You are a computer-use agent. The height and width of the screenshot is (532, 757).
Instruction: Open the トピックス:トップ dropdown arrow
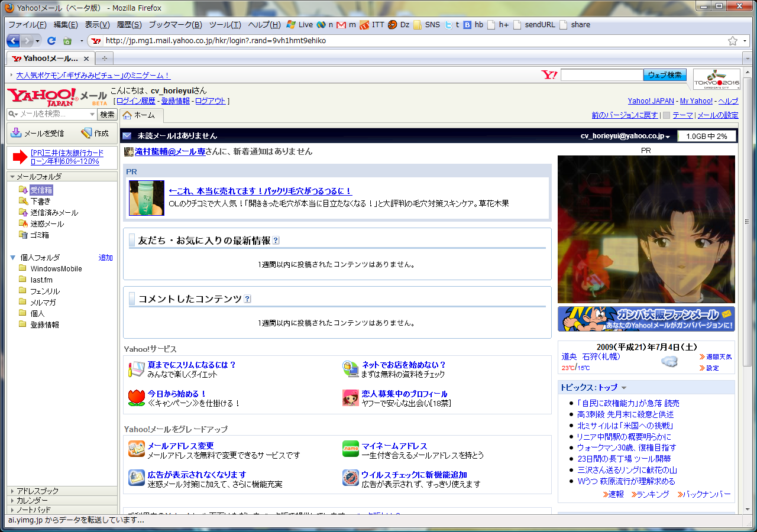pyautogui.click(x=624, y=388)
